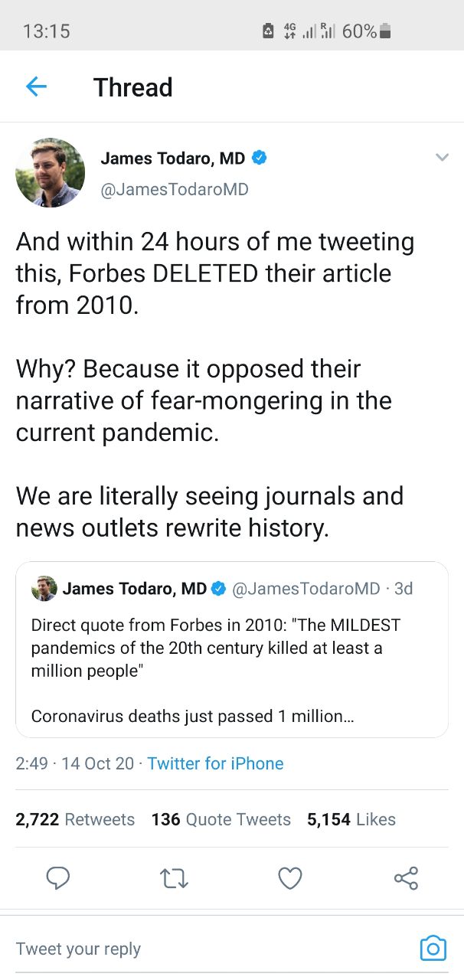View the 5,154 Likes list

pos(351,819)
